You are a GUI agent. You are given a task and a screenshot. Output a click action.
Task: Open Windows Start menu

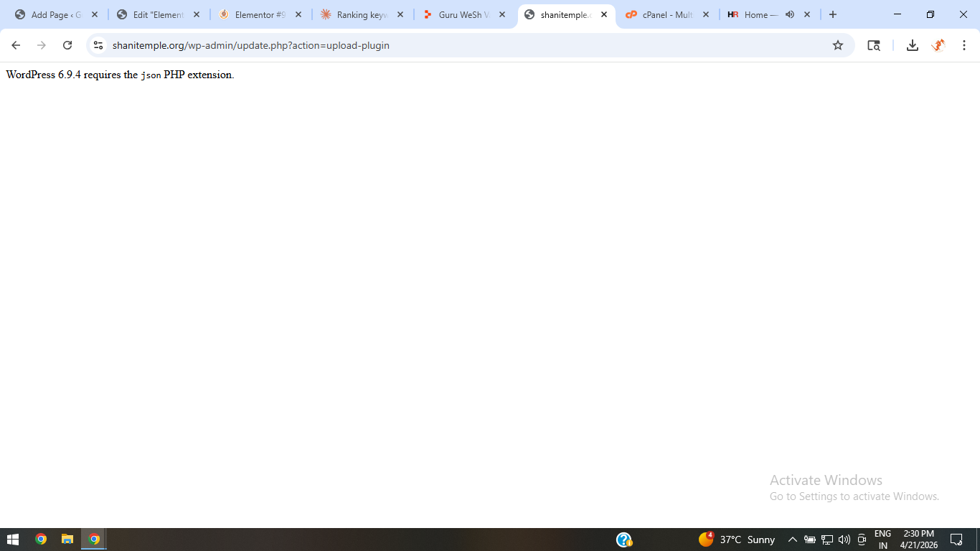click(13, 540)
